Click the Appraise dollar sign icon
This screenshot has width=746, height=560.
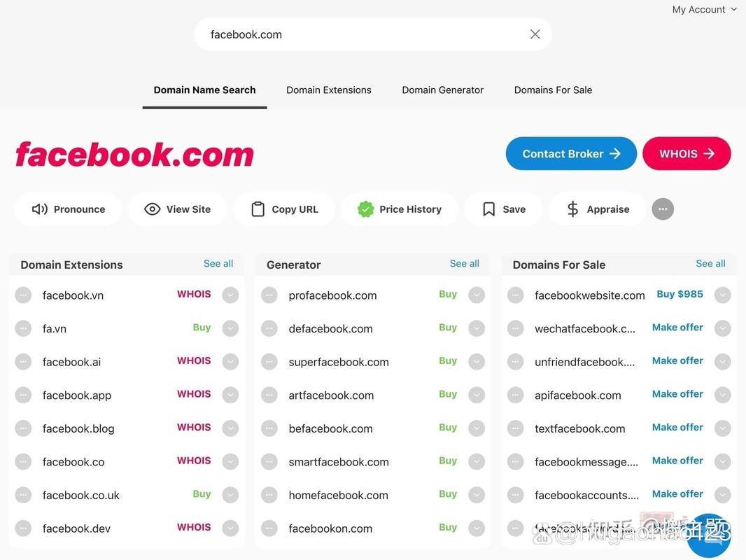572,209
